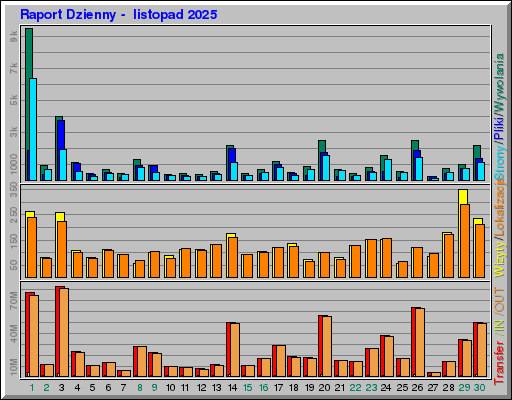Choose the green day 23 axis label

pos(371,388)
